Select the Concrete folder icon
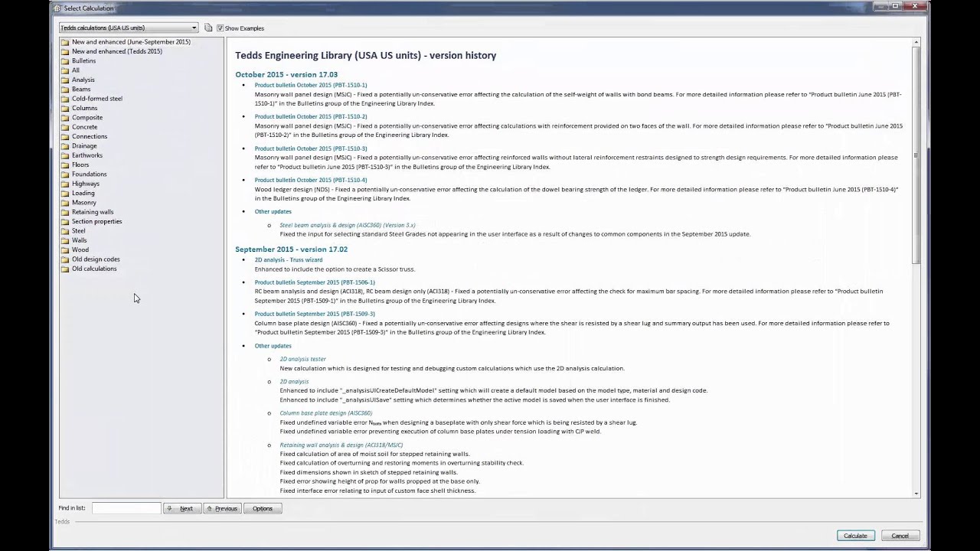 coord(65,127)
